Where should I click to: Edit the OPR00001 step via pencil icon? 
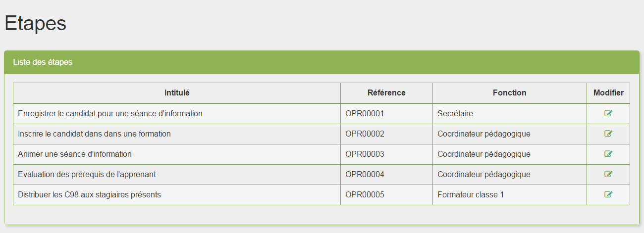coord(608,113)
